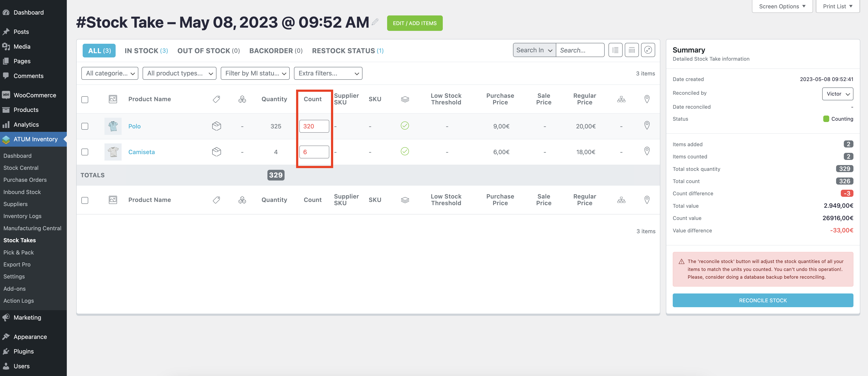Select the Polo row checkbox

(85, 126)
